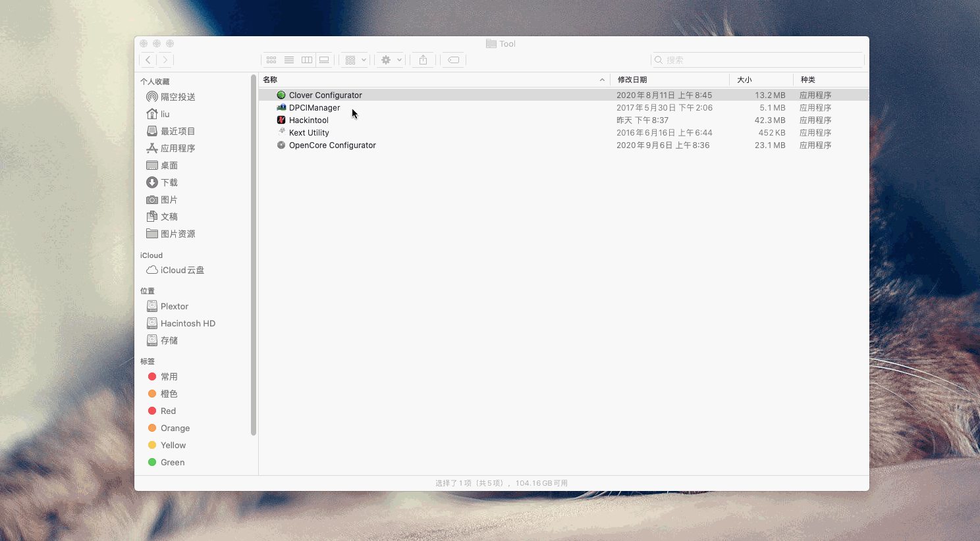980x541 pixels.
Task: Open 文稿 in the sidebar
Action: pyautogui.click(x=162, y=217)
